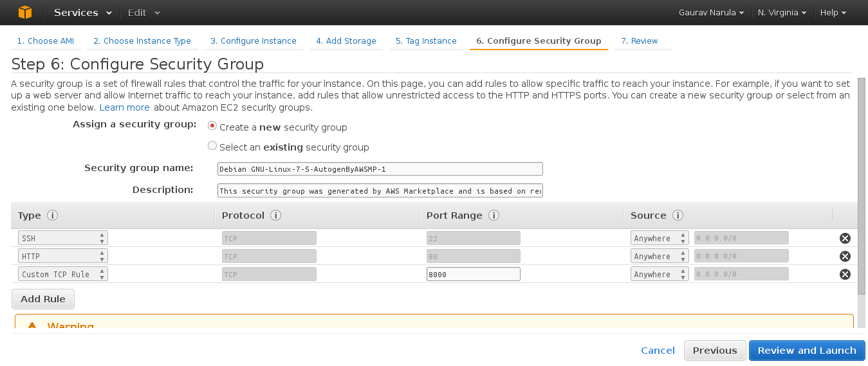This screenshot has height=366, width=868.
Task: Go to the 1. Choose AMI tab
Action: click(45, 41)
